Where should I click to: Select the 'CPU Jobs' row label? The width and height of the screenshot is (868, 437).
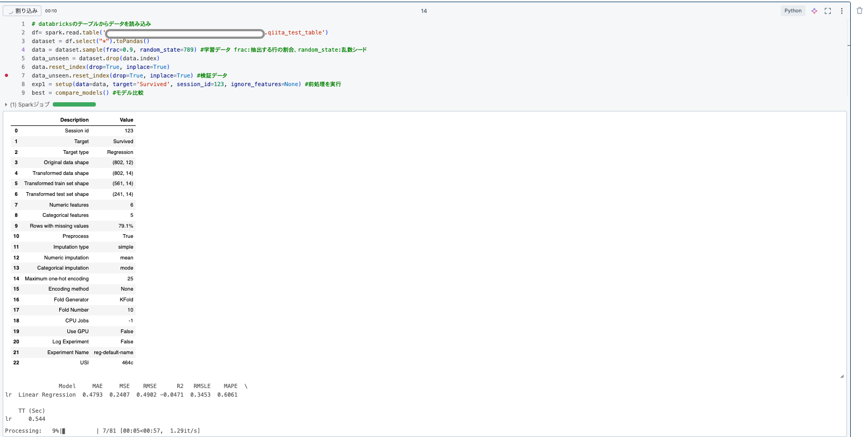pyautogui.click(x=77, y=321)
